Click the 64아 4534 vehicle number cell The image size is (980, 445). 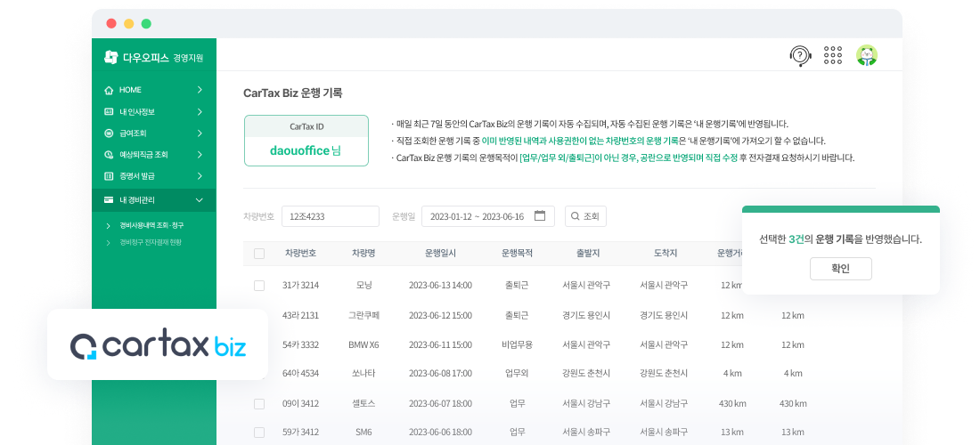(x=300, y=373)
